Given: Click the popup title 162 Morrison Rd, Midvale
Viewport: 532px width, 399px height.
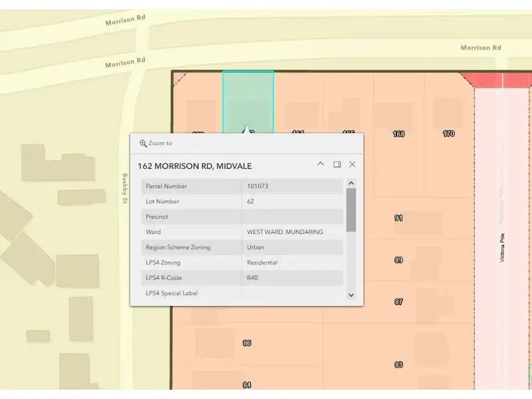Looking at the screenshot, I should 195,166.
